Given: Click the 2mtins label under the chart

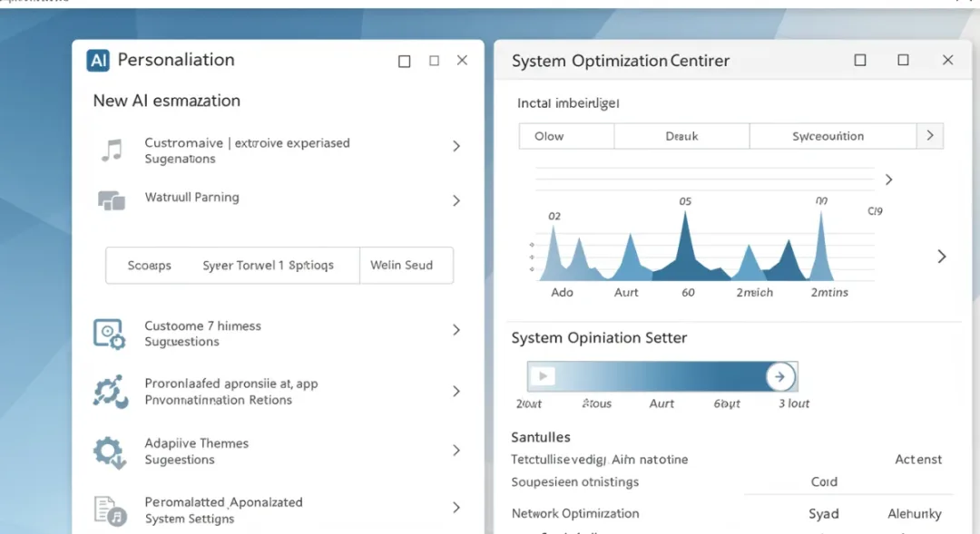Looking at the screenshot, I should 829,292.
